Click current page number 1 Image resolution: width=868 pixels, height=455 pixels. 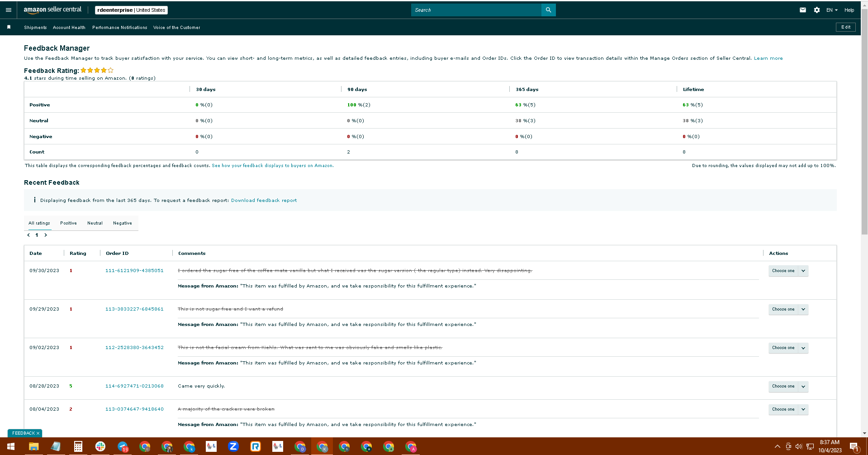click(x=37, y=235)
